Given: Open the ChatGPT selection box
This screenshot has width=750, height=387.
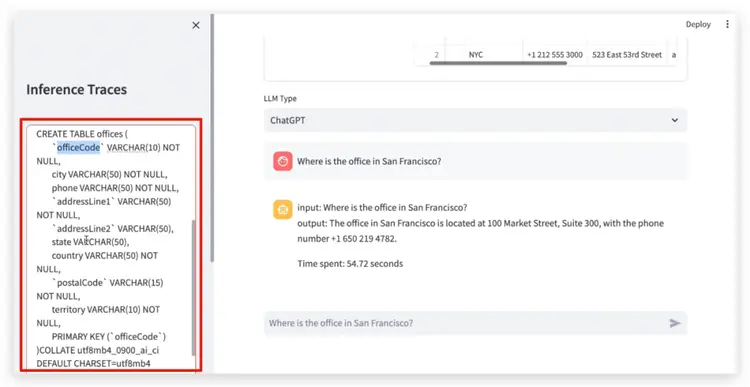Looking at the screenshot, I should point(475,120).
